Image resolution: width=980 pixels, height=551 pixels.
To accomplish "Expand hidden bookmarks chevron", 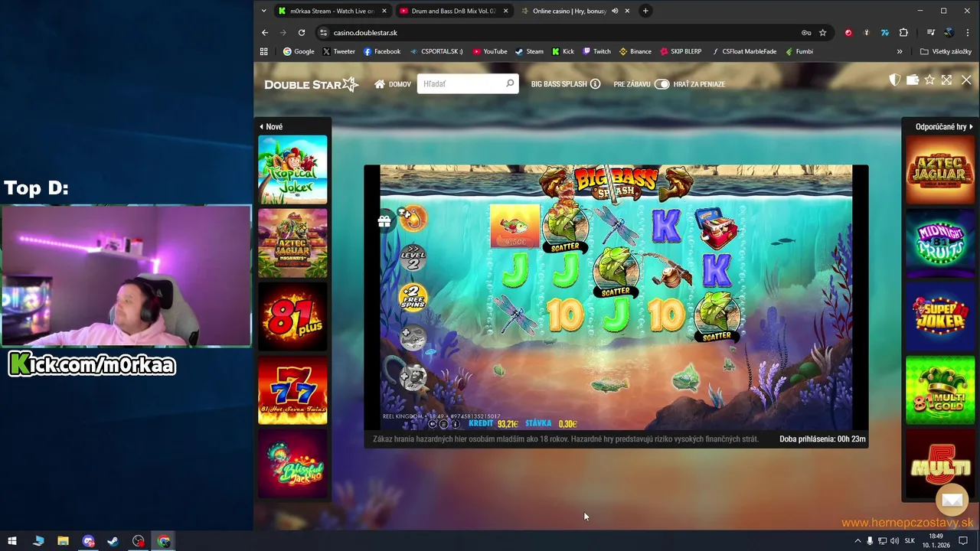I will [900, 51].
